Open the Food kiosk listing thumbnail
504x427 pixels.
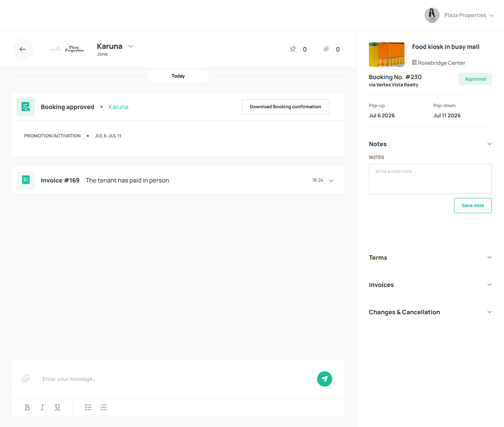(387, 55)
